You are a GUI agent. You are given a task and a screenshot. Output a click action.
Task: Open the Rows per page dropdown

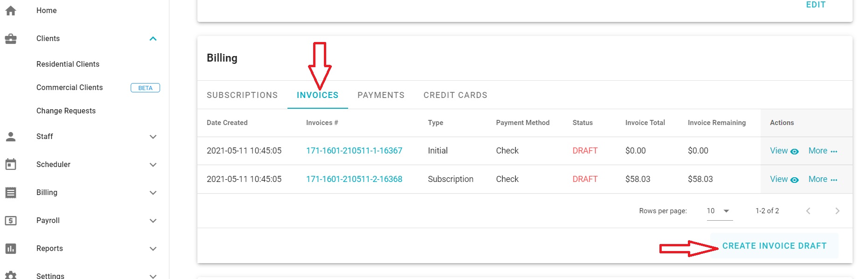[719, 211]
